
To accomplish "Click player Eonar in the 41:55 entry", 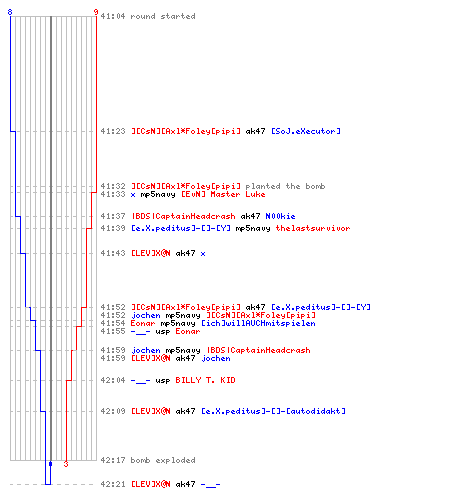I will coord(188,331).
